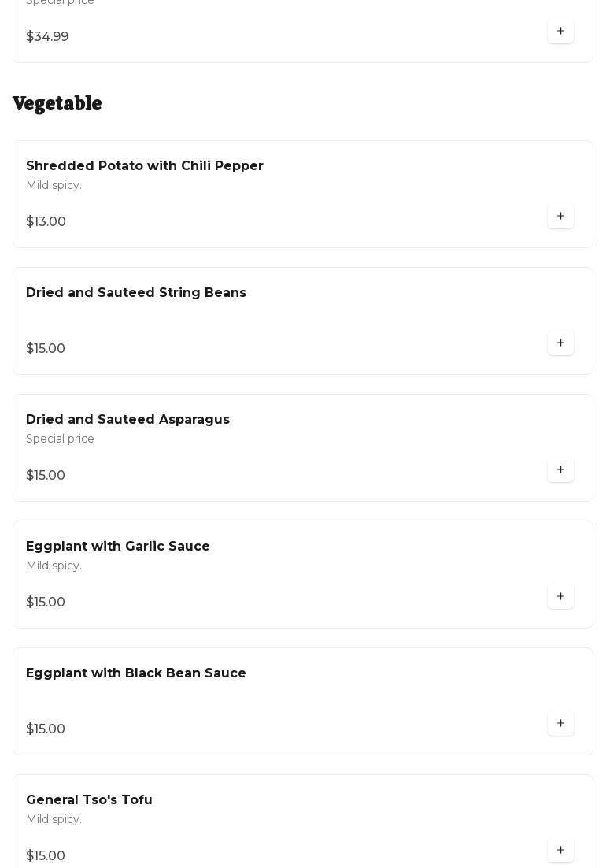Click the Vegetable section heading
Image resolution: width=606 pixels, height=868 pixels.
pos(57,104)
